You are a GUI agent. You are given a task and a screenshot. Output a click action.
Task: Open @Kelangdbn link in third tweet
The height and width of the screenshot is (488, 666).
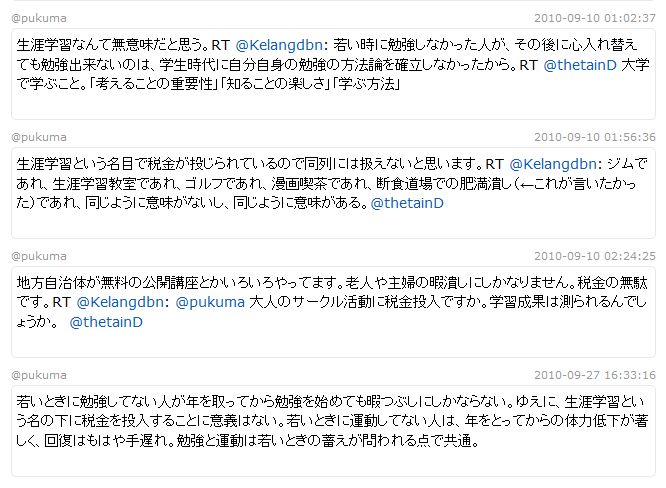coord(120,302)
